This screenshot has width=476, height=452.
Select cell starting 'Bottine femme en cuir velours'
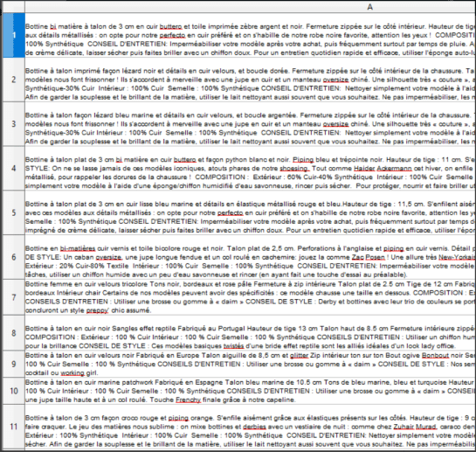(x=251, y=297)
